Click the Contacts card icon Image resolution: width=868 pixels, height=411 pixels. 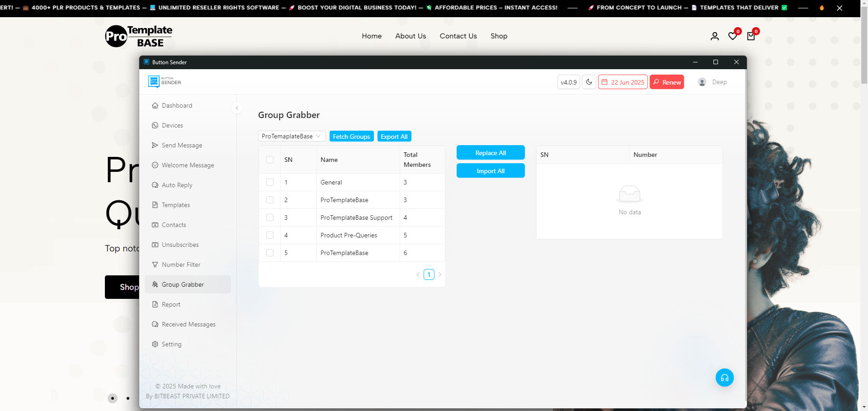point(155,225)
